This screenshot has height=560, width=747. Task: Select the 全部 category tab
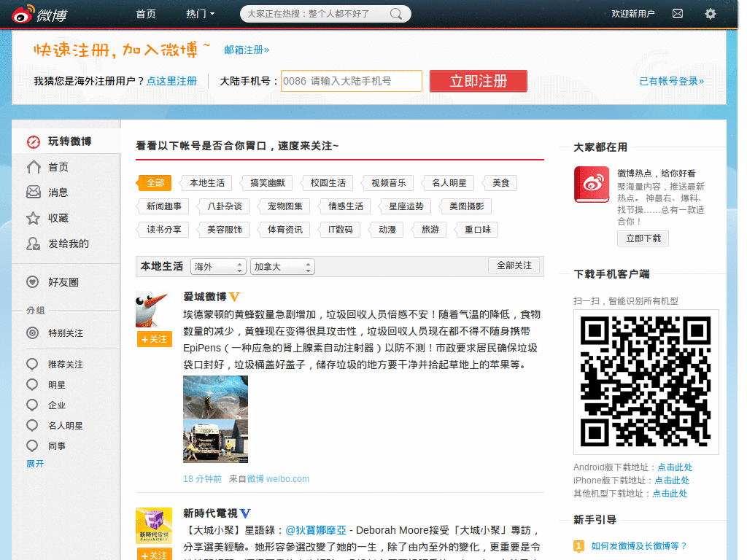point(154,183)
